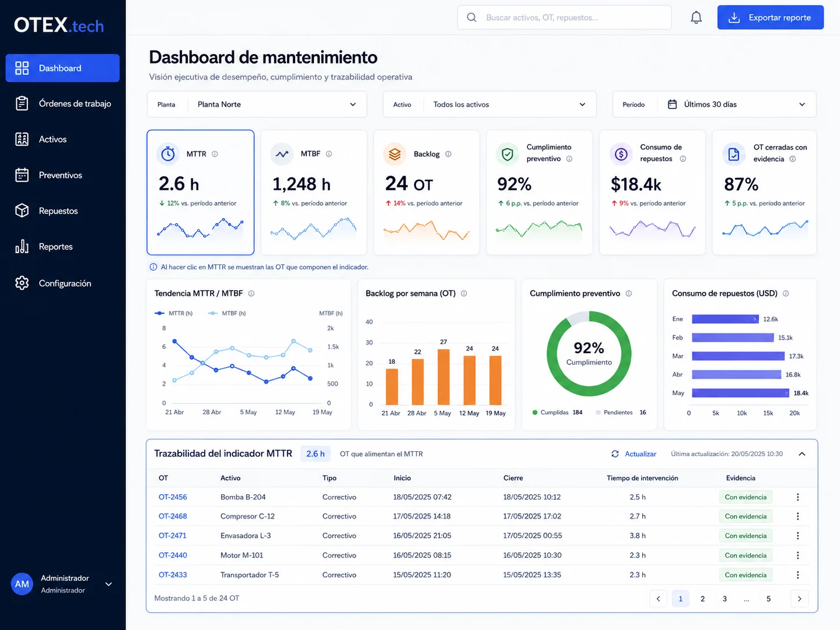Click the MTBF (h) legend entry

pos(227,313)
